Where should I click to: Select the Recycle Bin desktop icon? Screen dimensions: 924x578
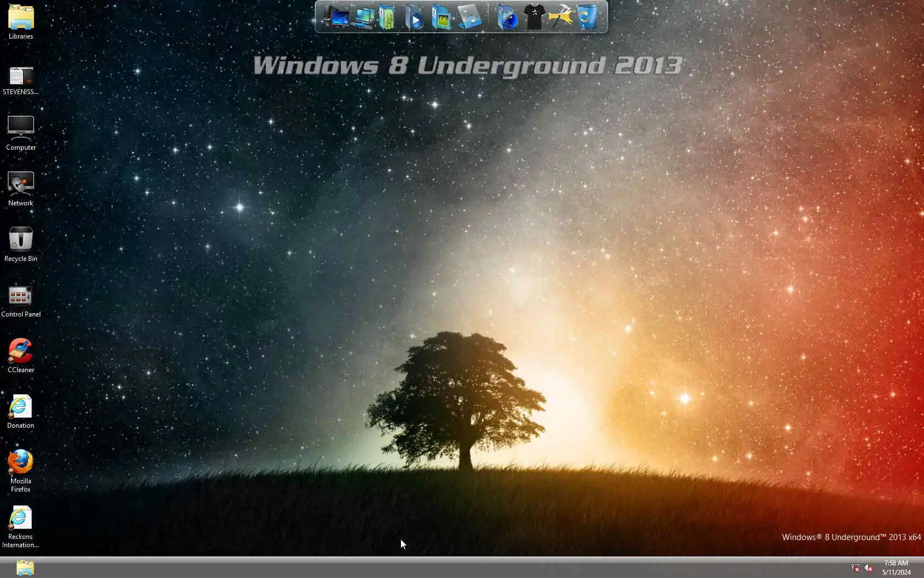(x=21, y=244)
